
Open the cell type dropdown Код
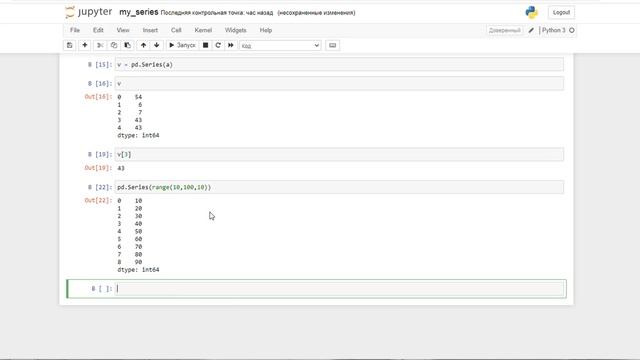[280, 46]
